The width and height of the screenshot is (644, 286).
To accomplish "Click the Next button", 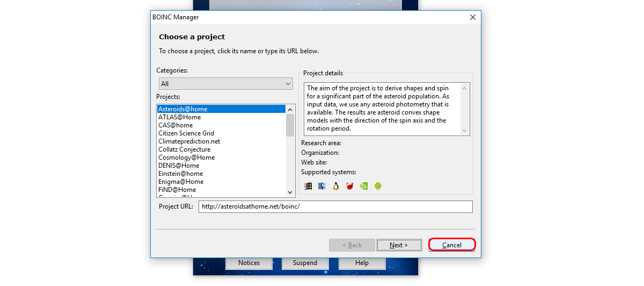I will pyautogui.click(x=399, y=245).
